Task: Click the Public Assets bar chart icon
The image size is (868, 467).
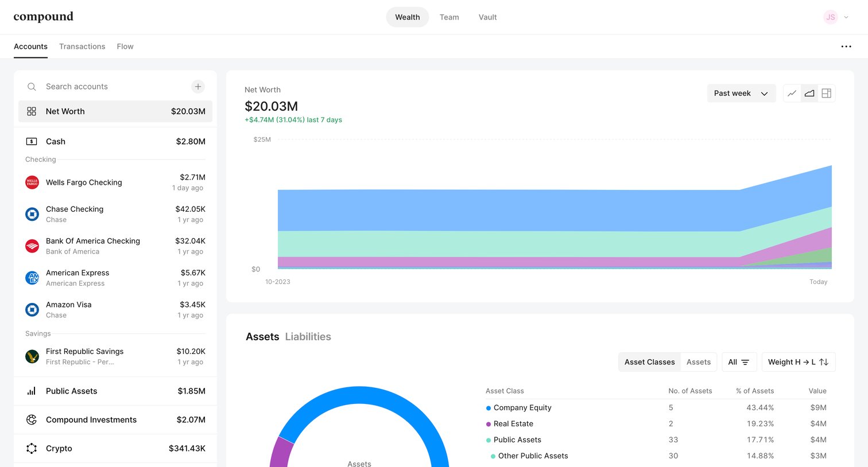Action: click(32, 391)
